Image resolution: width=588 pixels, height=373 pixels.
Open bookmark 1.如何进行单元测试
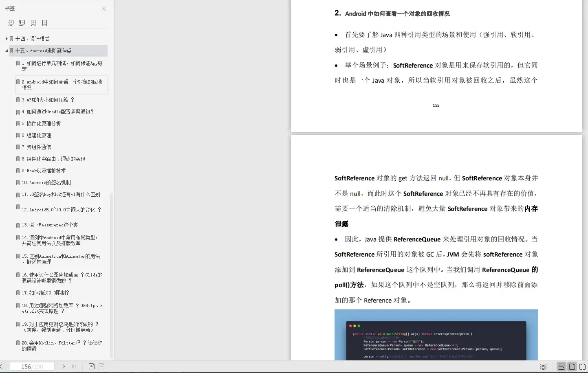[62, 66]
